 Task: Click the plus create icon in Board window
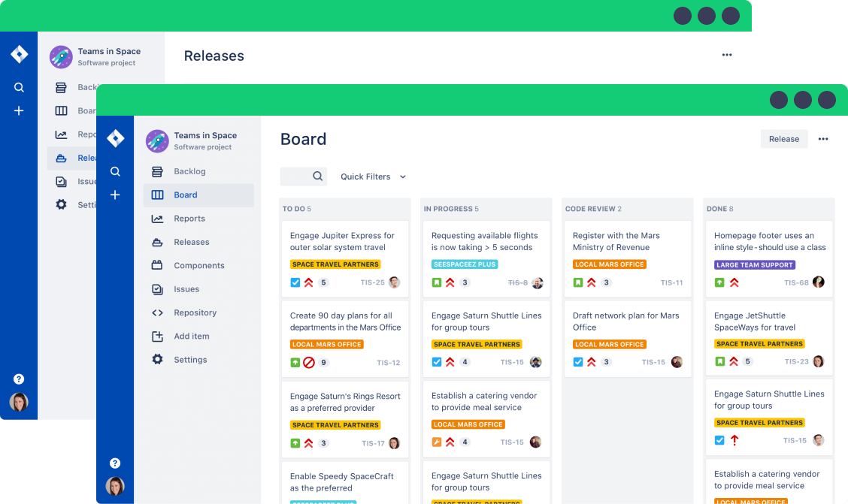pos(115,195)
